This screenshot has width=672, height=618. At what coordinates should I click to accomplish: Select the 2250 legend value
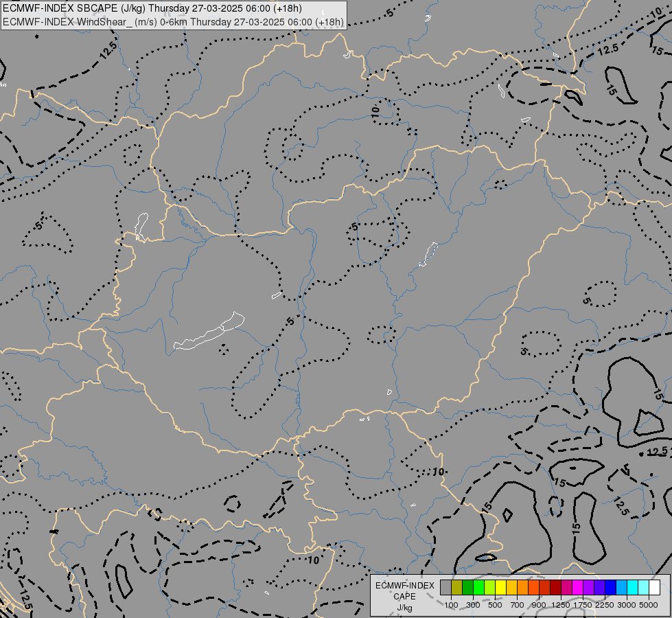tap(605, 605)
